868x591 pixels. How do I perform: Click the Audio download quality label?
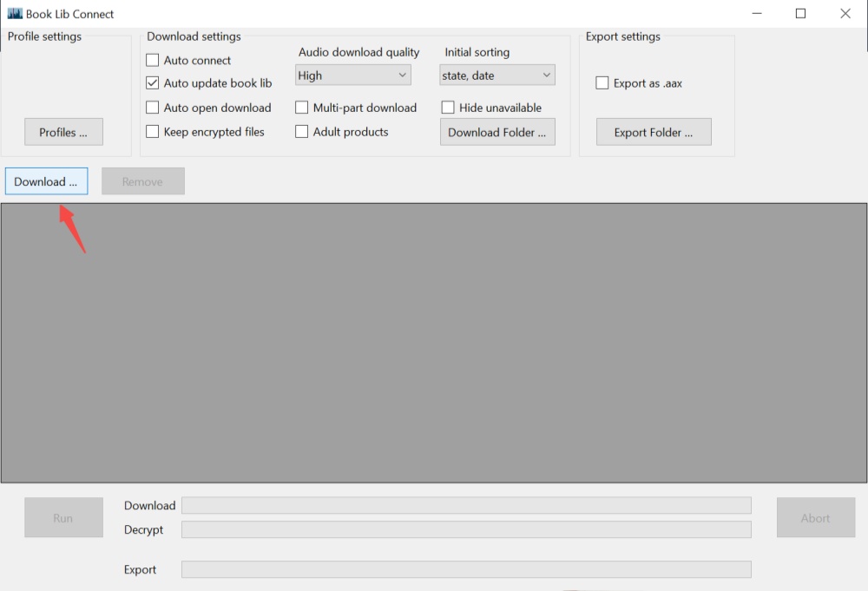[358, 52]
